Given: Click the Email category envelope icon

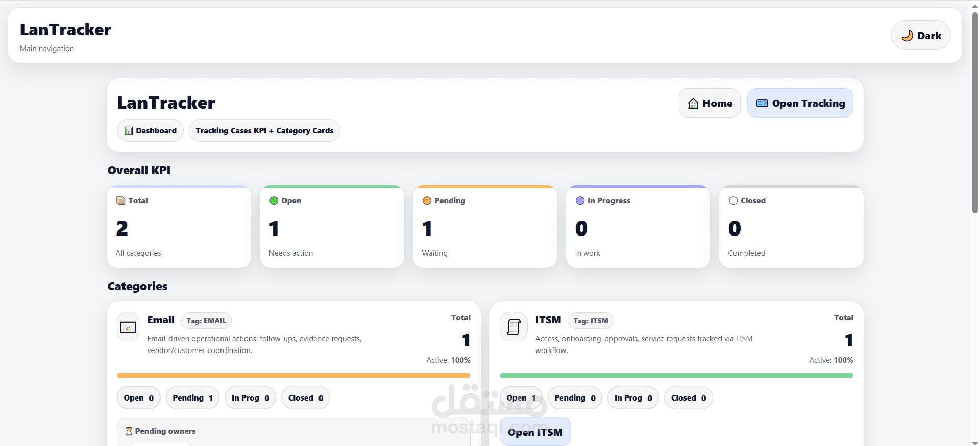Looking at the screenshot, I should click(x=128, y=327).
